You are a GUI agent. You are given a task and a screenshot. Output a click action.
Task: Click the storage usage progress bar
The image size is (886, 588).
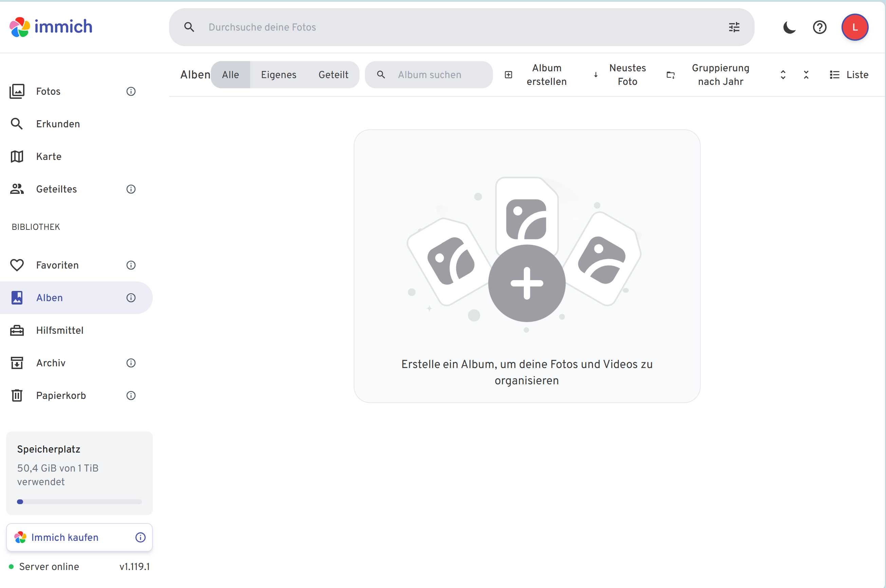coord(79,502)
